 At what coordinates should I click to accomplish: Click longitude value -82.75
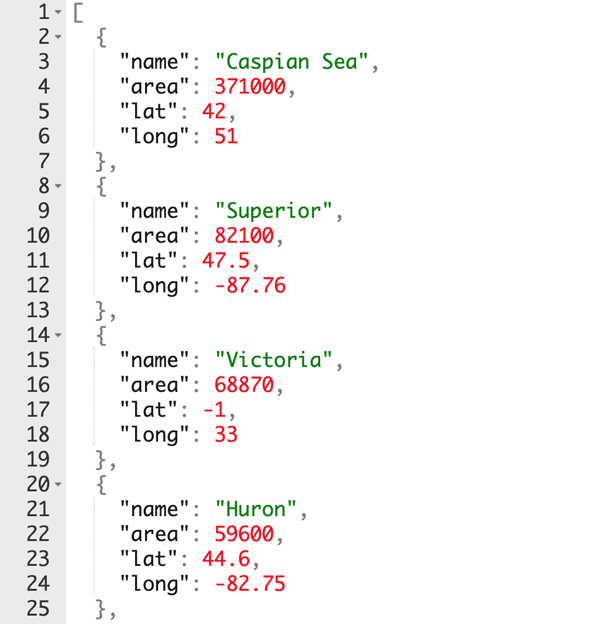pyautogui.click(x=250, y=584)
